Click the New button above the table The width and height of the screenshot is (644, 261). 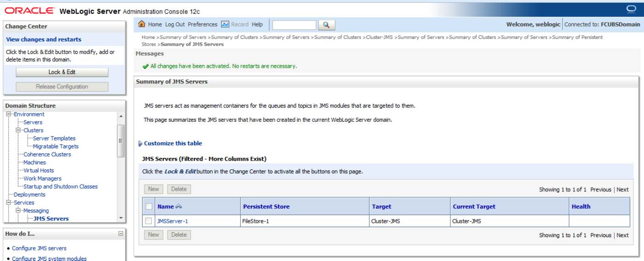point(154,189)
